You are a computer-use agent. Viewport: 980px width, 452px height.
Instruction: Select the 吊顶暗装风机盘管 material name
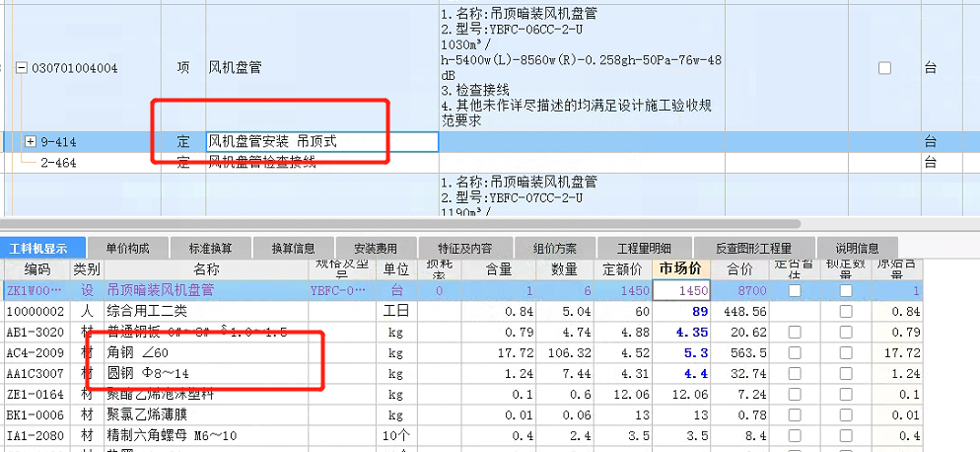point(161,290)
